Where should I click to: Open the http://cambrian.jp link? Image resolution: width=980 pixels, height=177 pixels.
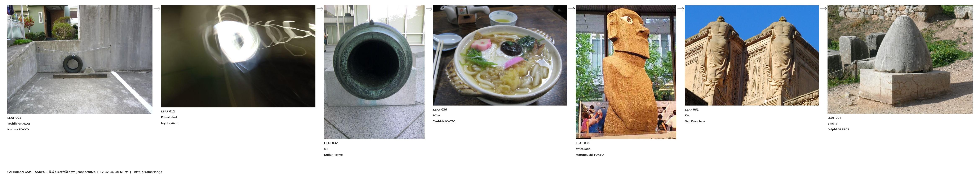point(148,172)
